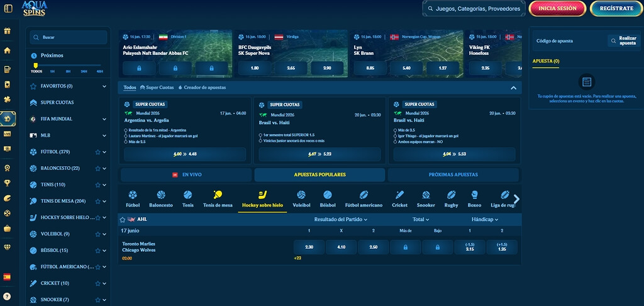644x306 pixels.
Task: Go to the home icon in sidebar
Action: 7,50
